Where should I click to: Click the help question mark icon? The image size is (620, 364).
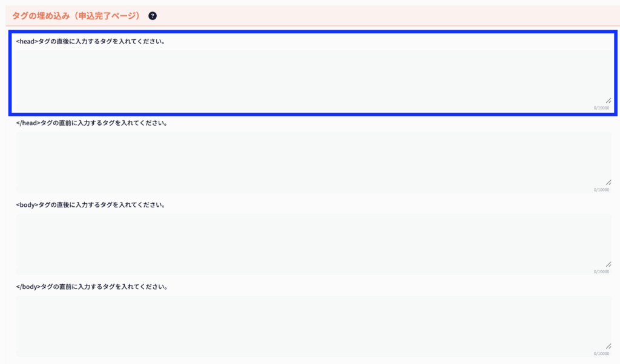(x=153, y=16)
